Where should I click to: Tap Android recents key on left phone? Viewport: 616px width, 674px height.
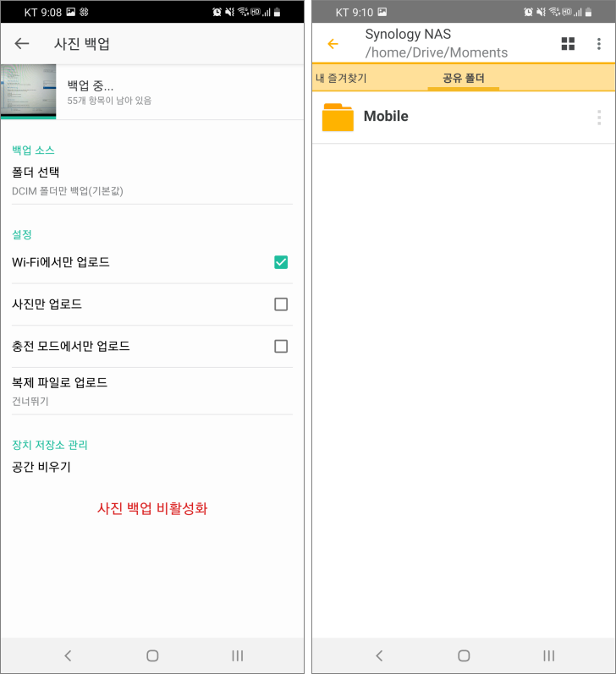[x=237, y=655]
